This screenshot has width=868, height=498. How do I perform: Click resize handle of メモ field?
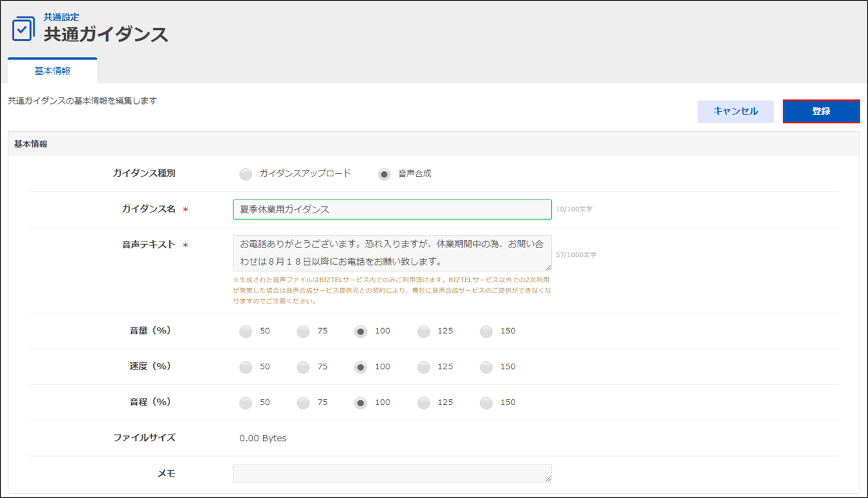(548, 479)
